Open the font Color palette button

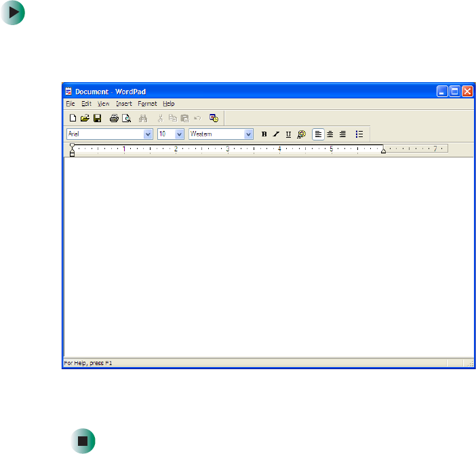tap(302, 134)
